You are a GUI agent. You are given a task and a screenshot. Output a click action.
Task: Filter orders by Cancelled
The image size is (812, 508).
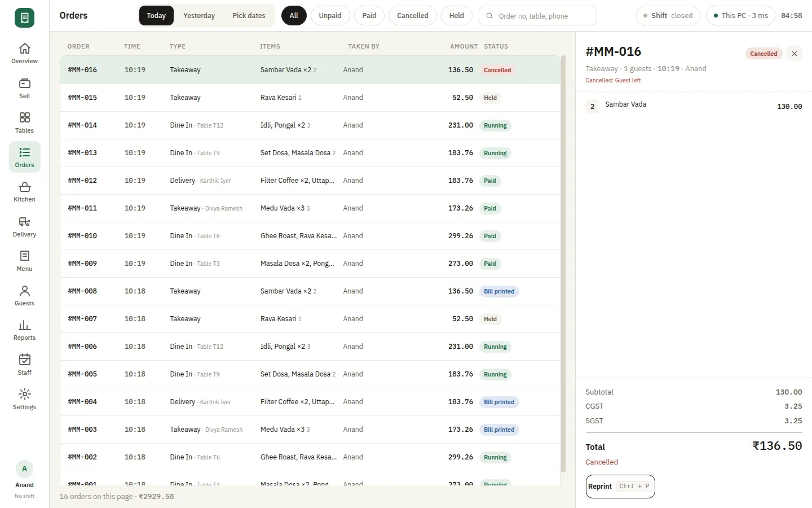[413, 16]
